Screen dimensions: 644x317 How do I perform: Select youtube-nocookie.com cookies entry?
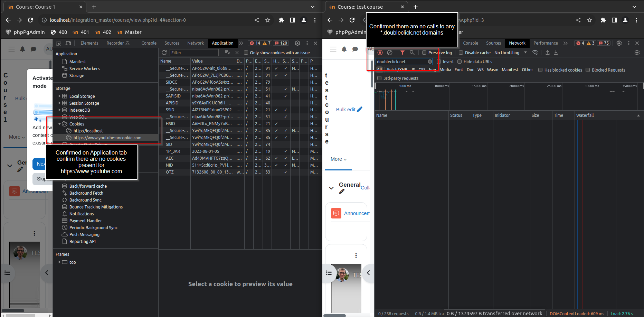[x=107, y=138]
